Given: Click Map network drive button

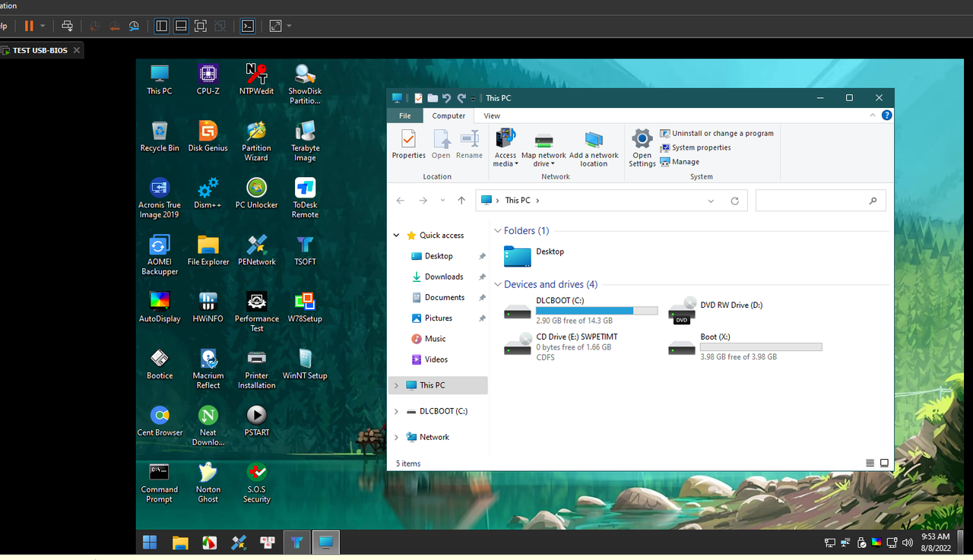Looking at the screenshot, I should coord(544,148).
